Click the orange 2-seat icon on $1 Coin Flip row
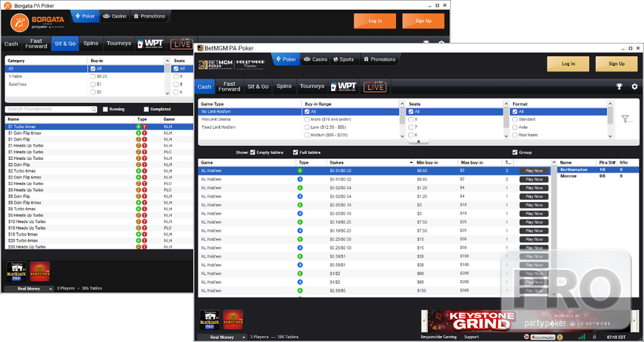 (x=139, y=140)
